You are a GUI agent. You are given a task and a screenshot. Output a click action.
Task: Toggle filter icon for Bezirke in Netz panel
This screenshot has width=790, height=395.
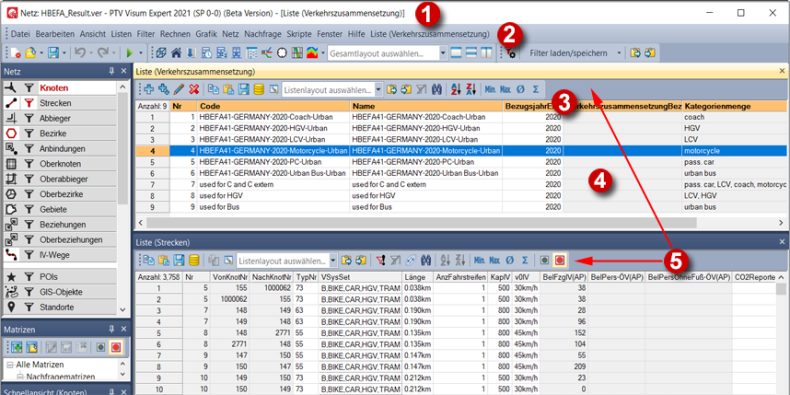30,134
